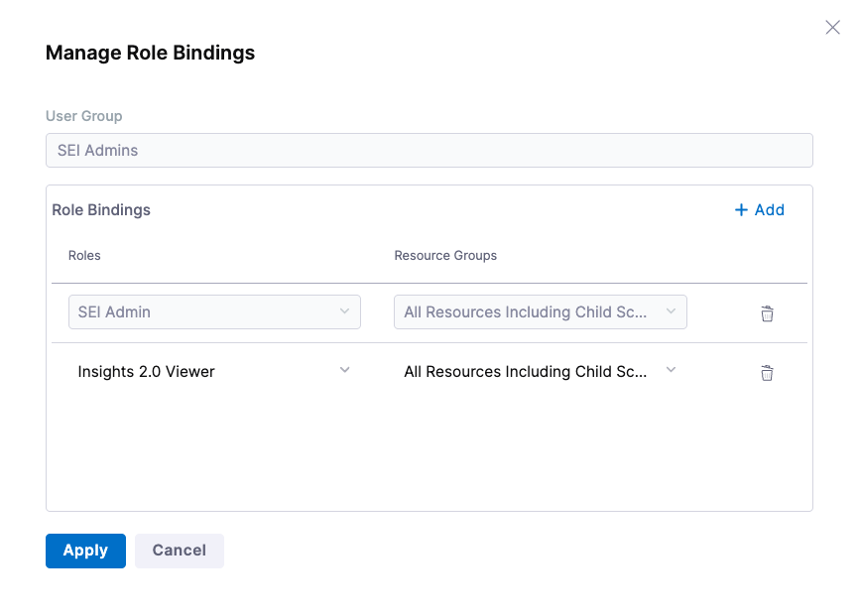858x616 pixels.
Task: Close the Manage Role Bindings dialog
Action: pyautogui.click(x=832, y=28)
